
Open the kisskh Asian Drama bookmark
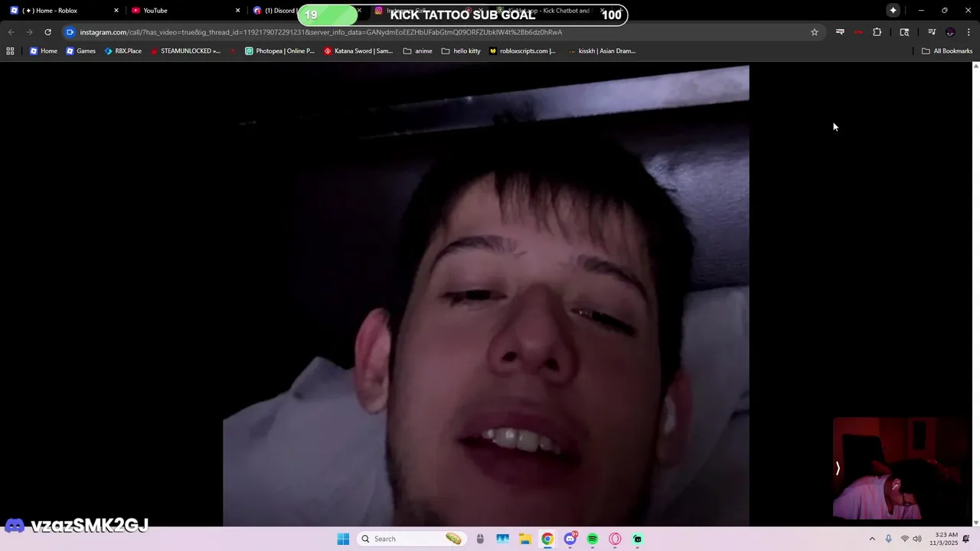[602, 51]
